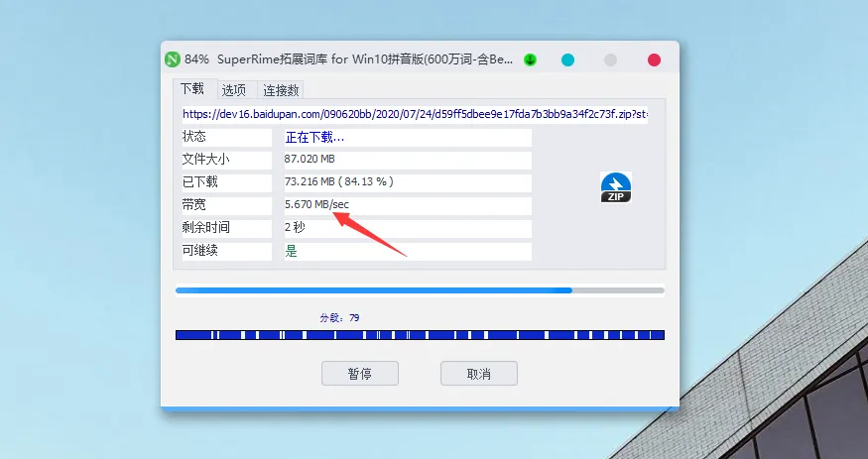Cancel the download with 取消 button
The width and height of the screenshot is (868, 459).
point(479,374)
